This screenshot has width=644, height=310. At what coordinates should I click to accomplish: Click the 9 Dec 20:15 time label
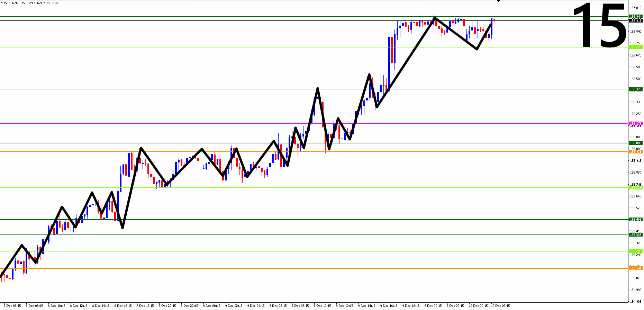[x=433, y=306]
